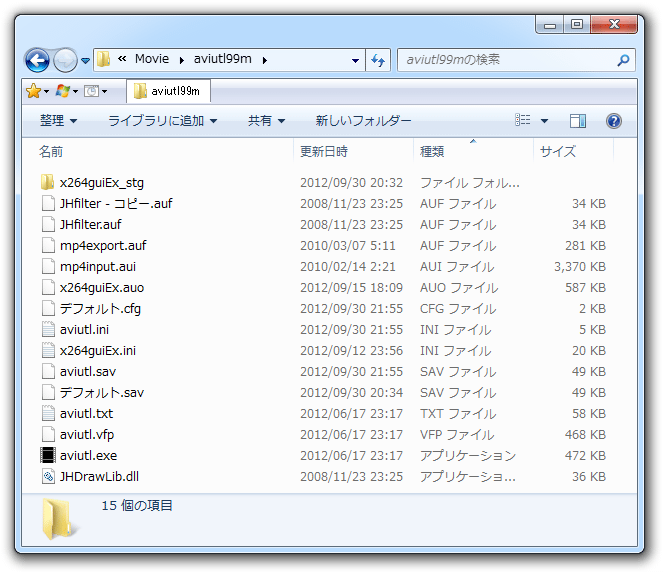
Task: Click the blue help question mark icon
Action: [614, 121]
